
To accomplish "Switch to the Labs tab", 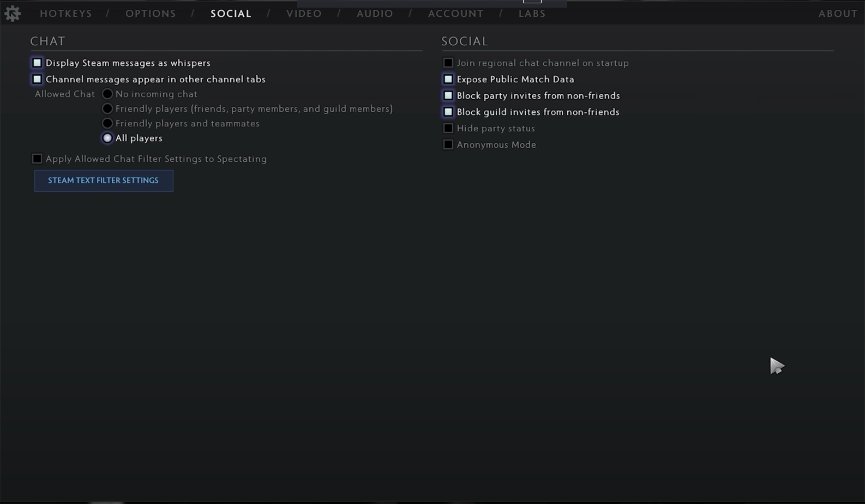I will (x=532, y=14).
